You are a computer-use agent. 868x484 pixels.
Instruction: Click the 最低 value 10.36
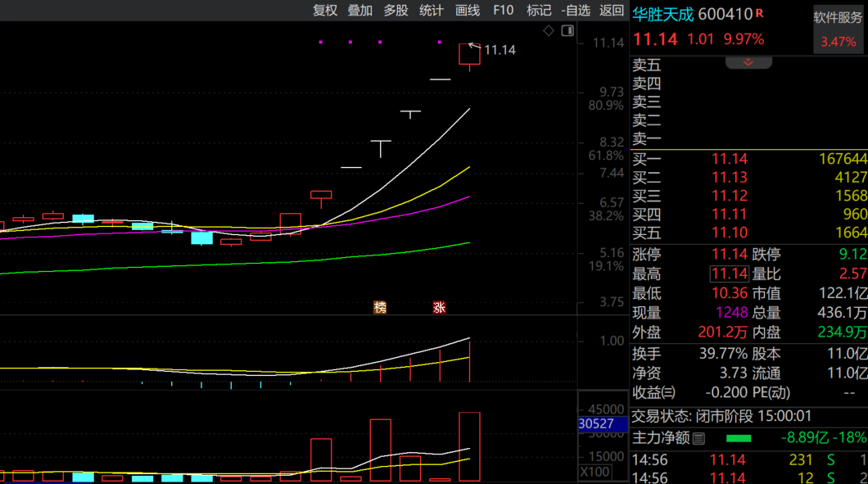729,293
